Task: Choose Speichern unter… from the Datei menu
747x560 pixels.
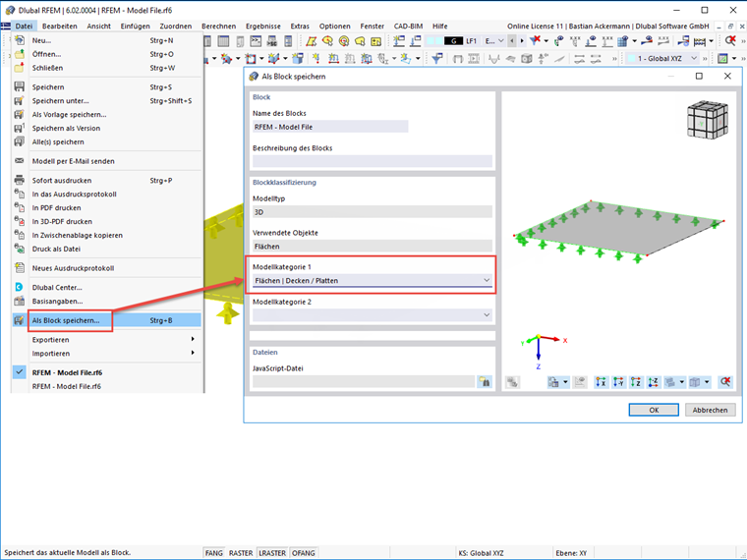Action: [x=107, y=100]
